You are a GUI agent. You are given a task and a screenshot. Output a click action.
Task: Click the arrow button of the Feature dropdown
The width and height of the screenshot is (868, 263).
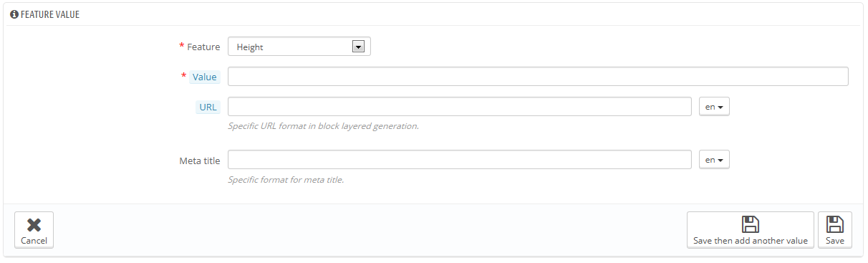click(359, 47)
